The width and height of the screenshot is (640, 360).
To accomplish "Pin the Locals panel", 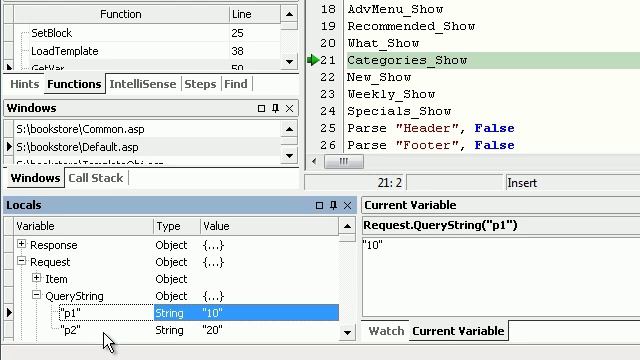I will pyautogui.click(x=333, y=205).
